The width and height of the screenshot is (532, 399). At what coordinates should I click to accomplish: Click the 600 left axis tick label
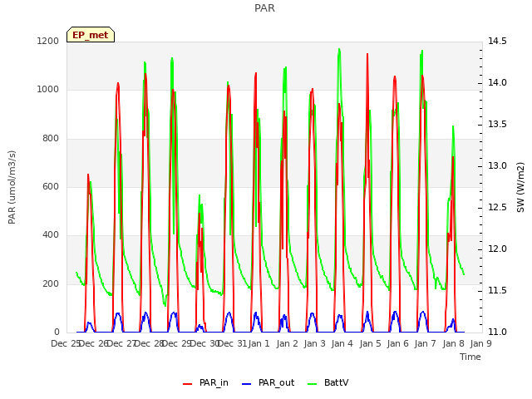[x=51, y=186]
